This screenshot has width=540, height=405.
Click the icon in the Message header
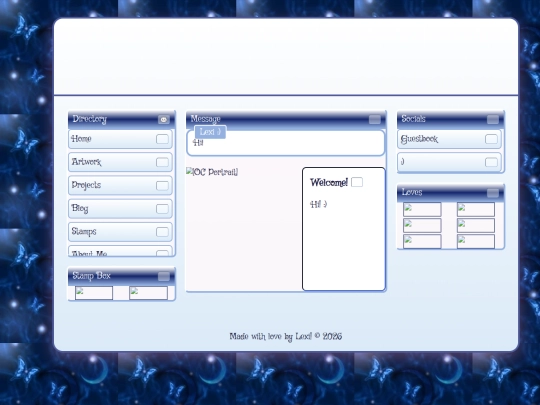coord(375,120)
